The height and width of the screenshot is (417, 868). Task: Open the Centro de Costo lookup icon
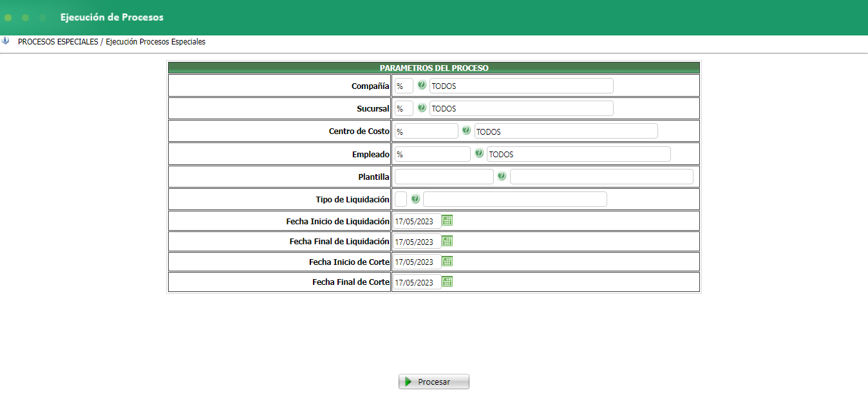[x=466, y=130]
